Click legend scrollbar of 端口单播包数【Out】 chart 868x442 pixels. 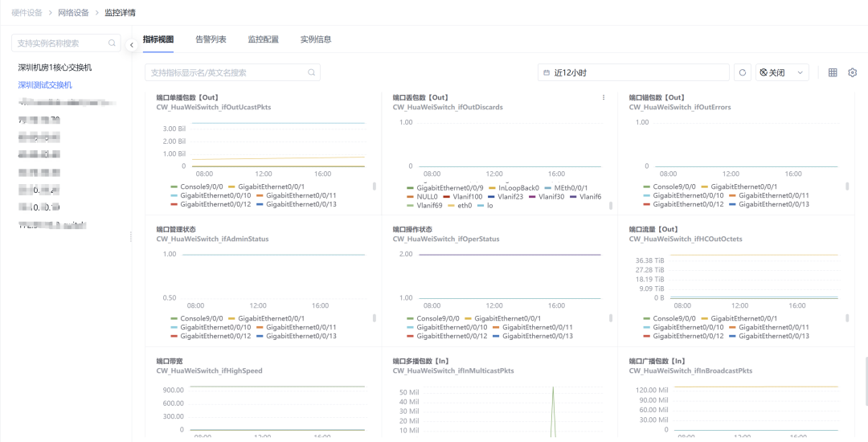tap(375, 187)
